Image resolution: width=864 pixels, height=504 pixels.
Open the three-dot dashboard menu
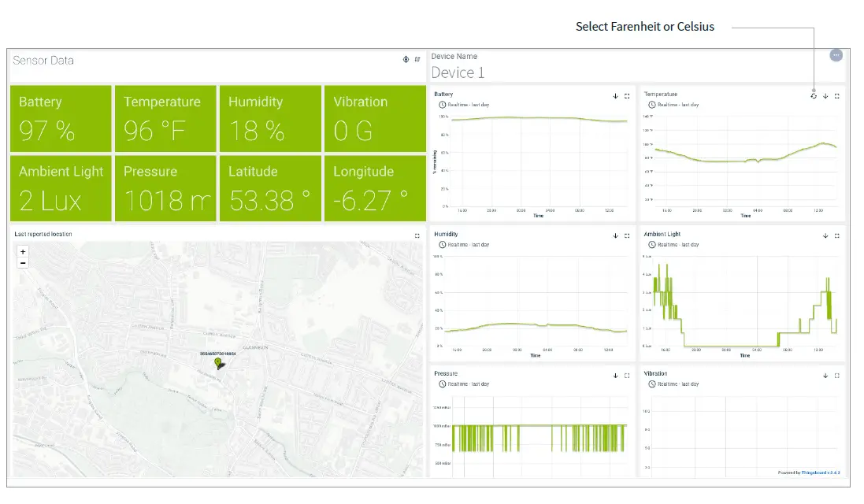(x=836, y=55)
